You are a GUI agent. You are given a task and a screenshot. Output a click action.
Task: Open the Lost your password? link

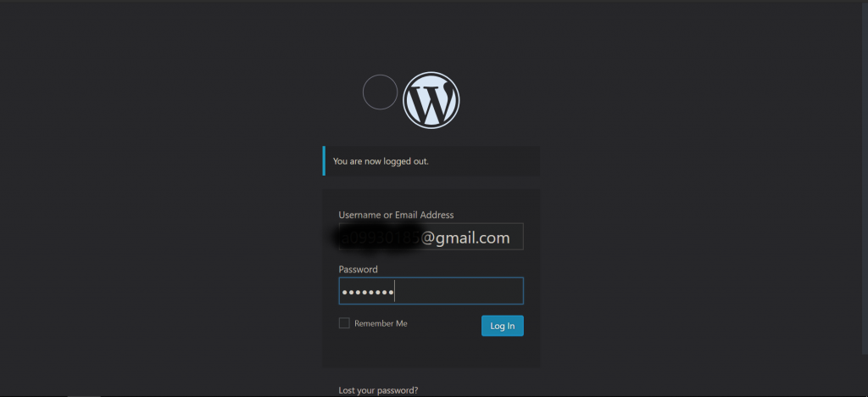click(x=378, y=390)
